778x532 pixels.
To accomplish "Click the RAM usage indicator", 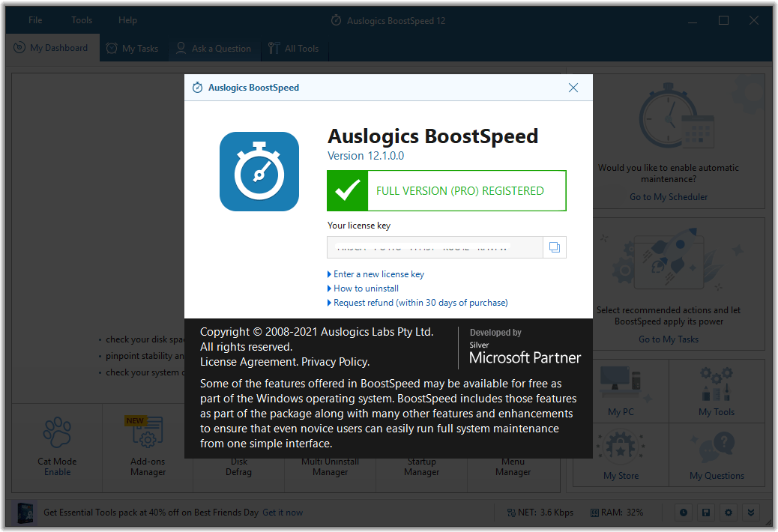I will point(616,513).
